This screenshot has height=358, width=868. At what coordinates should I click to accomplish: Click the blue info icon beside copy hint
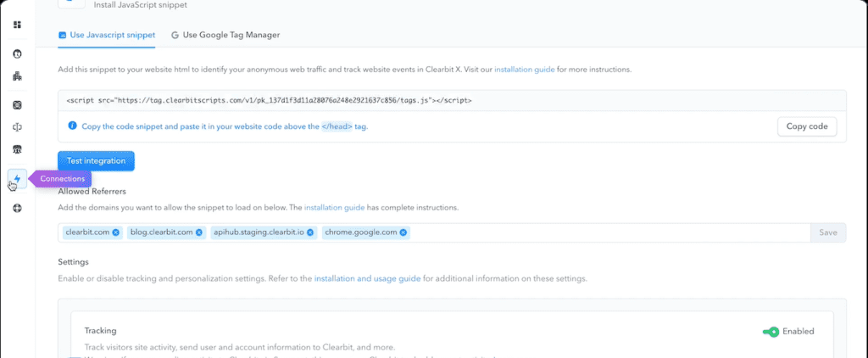click(x=73, y=126)
